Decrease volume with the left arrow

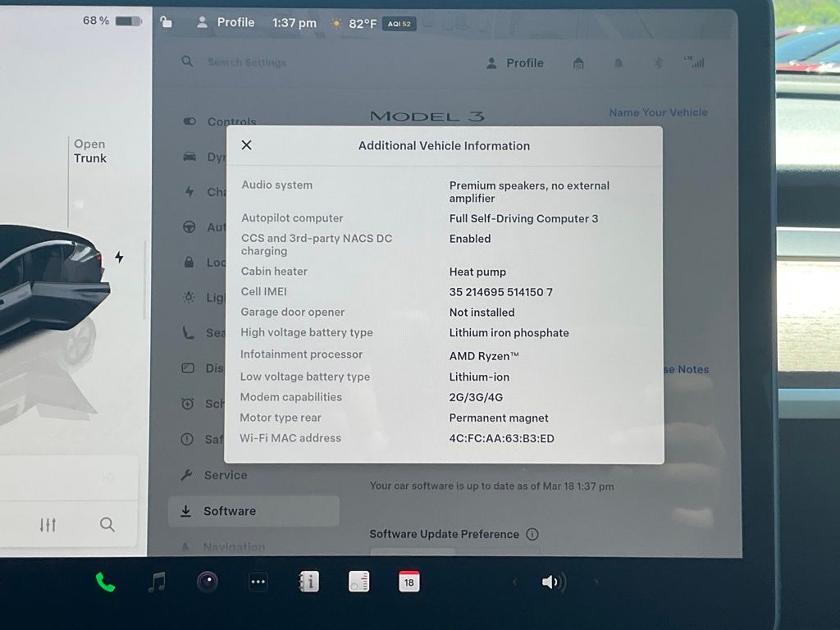[514, 582]
